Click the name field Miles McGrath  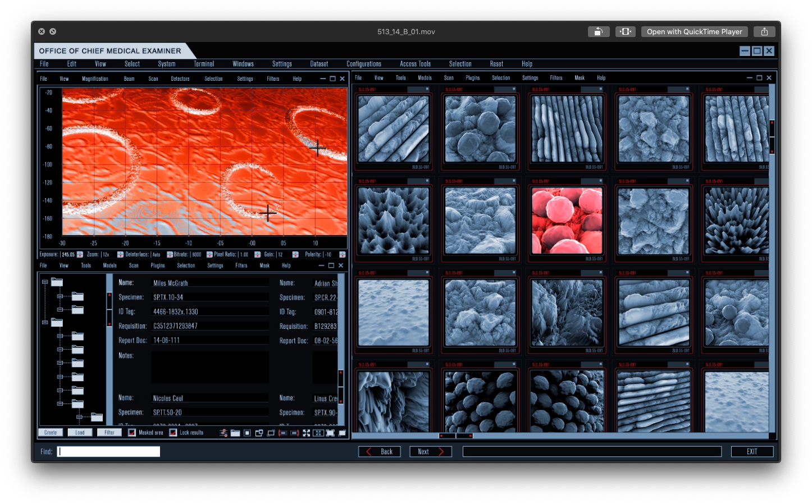point(210,283)
